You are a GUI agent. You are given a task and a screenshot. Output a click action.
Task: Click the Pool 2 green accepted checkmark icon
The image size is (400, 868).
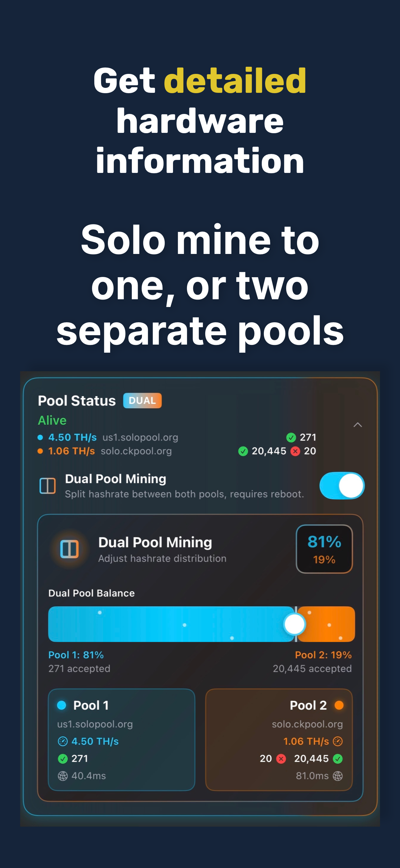[338, 758]
